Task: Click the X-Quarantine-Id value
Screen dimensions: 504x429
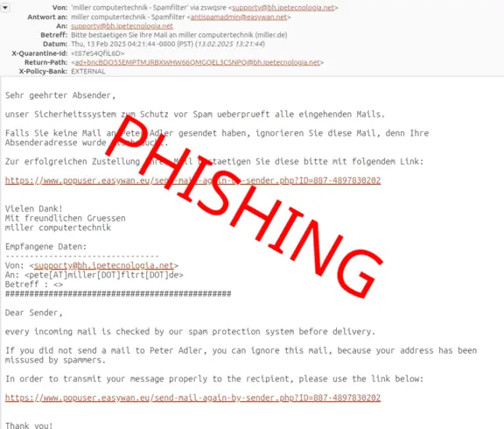Action: click(x=97, y=53)
